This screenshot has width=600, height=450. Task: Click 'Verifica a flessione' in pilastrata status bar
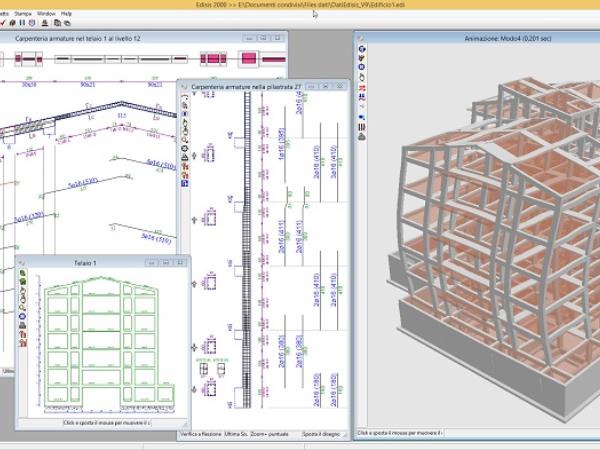201,434
